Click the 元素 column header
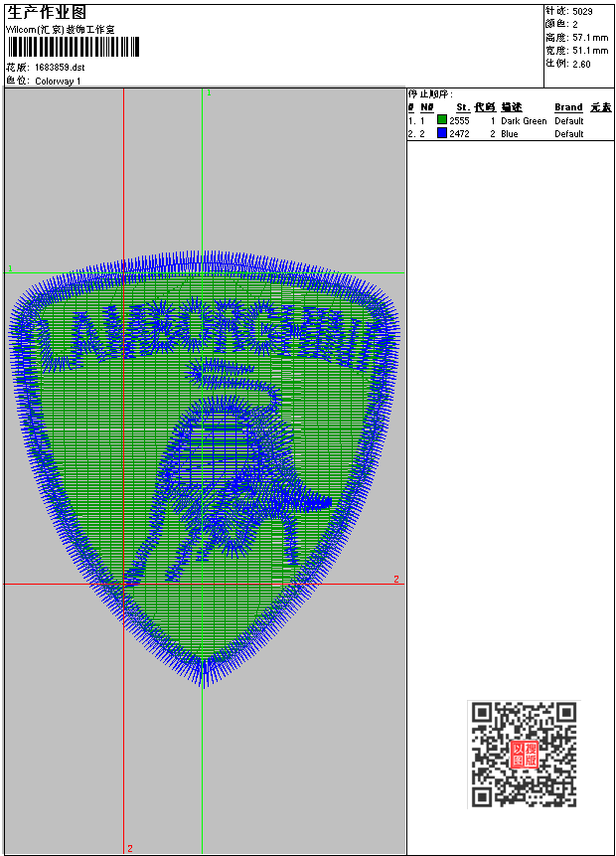 coord(601,107)
